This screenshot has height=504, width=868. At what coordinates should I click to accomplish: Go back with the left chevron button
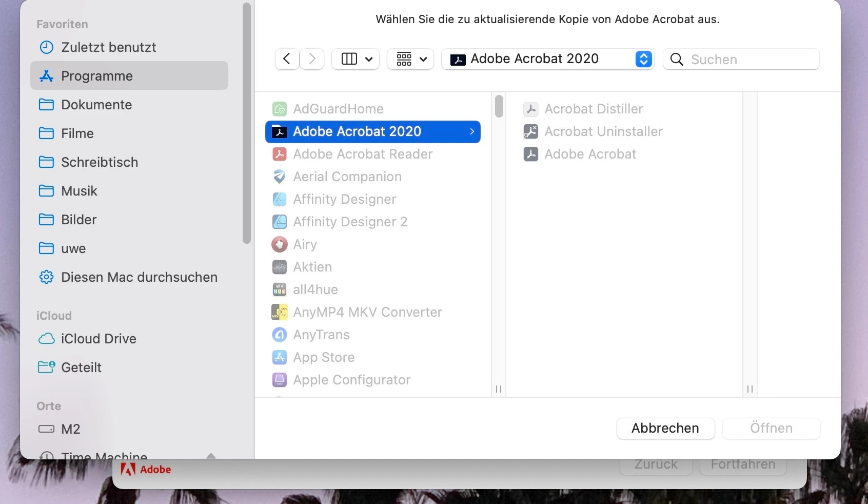coord(287,59)
